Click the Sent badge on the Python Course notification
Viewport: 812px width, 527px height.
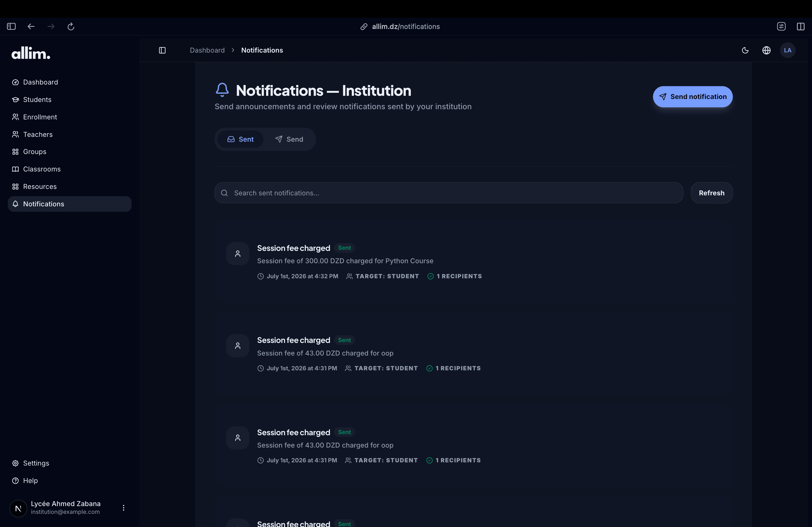(x=344, y=248)
